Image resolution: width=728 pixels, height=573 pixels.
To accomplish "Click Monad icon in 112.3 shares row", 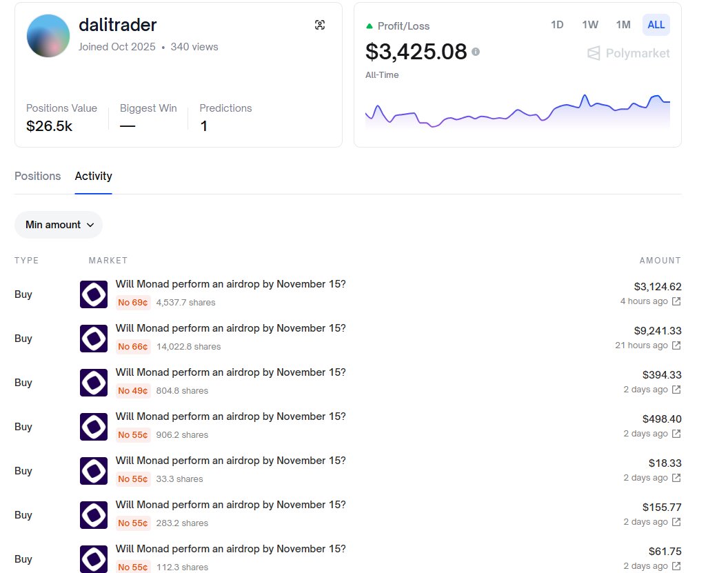I will pos(94,559).
